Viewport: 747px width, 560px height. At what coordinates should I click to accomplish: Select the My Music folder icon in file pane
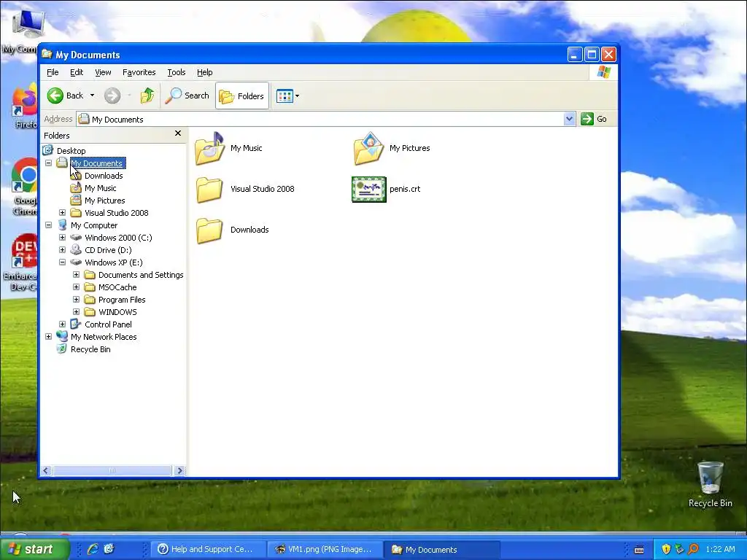209,149
